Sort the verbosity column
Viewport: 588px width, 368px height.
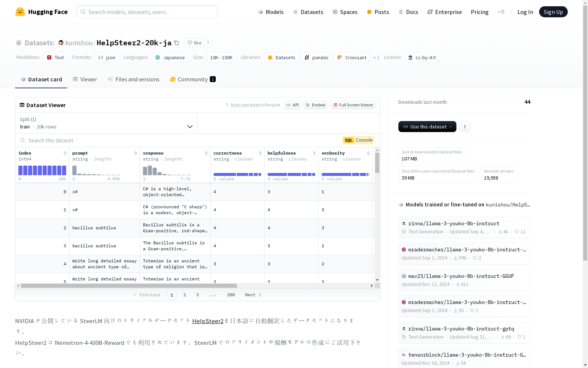click(368, 153)
